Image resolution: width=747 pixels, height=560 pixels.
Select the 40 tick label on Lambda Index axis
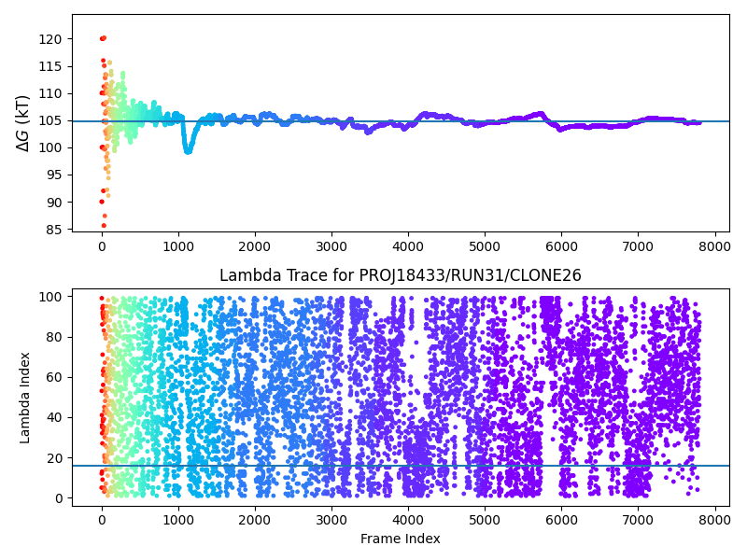(x=54, y=417)
